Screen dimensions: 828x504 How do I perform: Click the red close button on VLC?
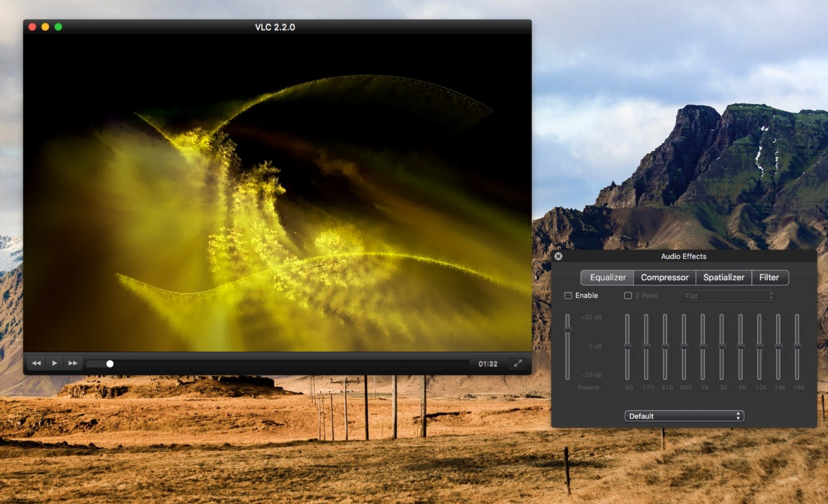pyautogui.click(x=32, y=27)
